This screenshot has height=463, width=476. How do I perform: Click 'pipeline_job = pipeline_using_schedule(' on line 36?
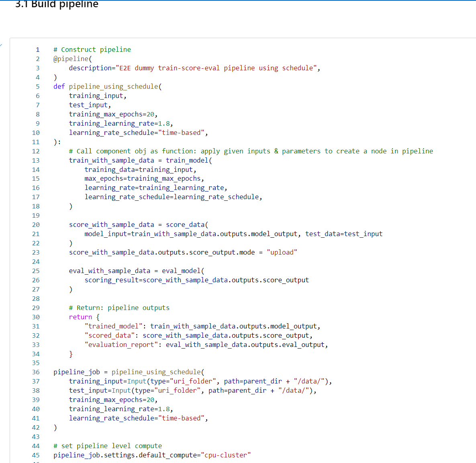(x=129, y=372)
